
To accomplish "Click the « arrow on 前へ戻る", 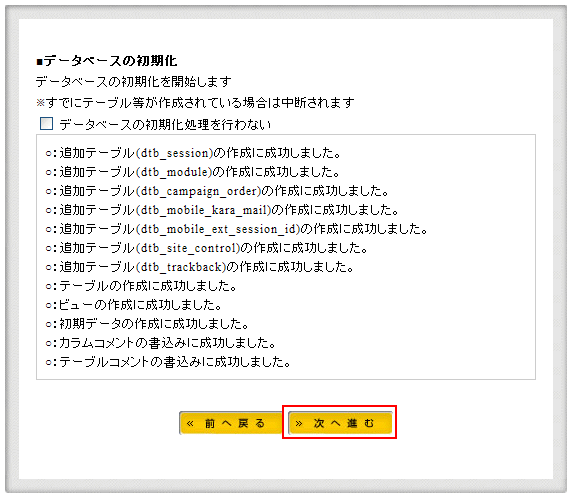I will point(190,424).
